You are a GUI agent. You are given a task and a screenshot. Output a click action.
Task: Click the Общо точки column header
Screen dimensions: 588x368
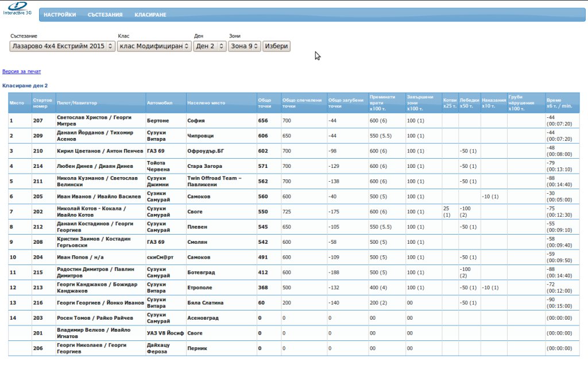[x=265, y=103]
